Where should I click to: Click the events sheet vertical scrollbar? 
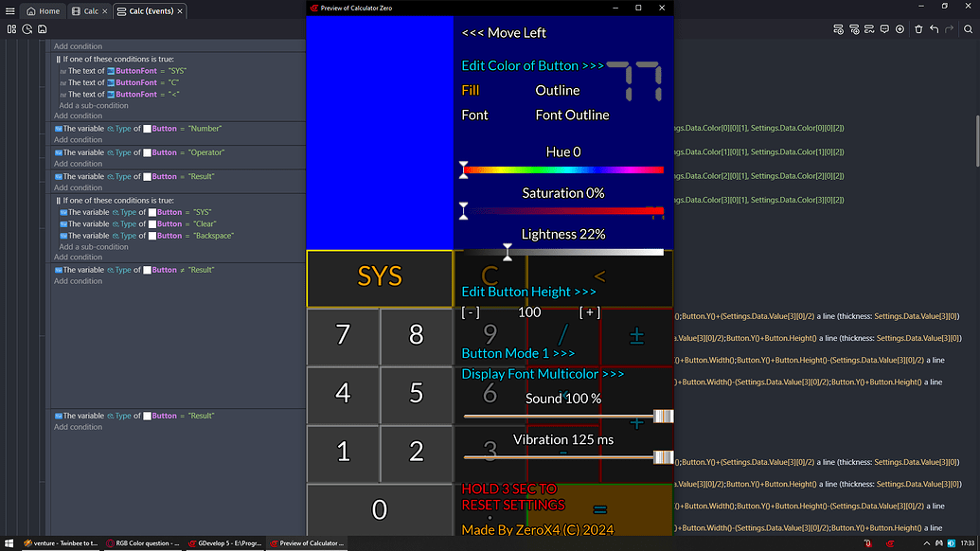click(x=976, y=141)
